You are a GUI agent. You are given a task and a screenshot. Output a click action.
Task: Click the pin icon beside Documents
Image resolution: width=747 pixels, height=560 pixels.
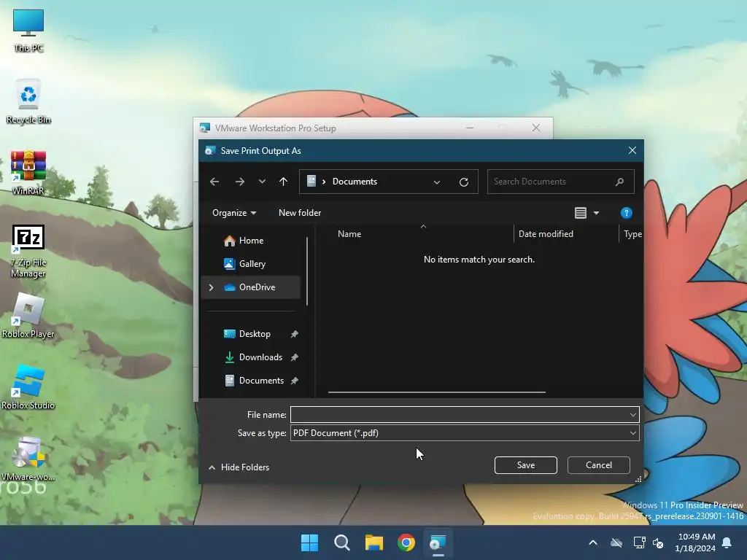pos(295,381)
